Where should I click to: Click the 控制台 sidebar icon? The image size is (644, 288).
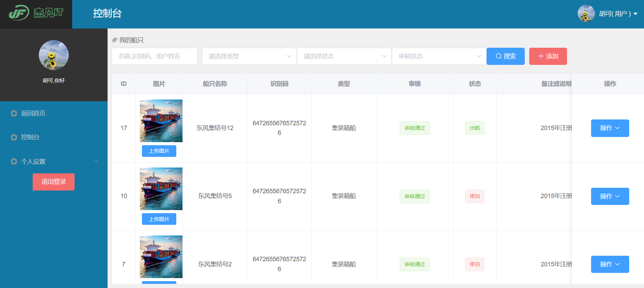click(x=14, y=137)
